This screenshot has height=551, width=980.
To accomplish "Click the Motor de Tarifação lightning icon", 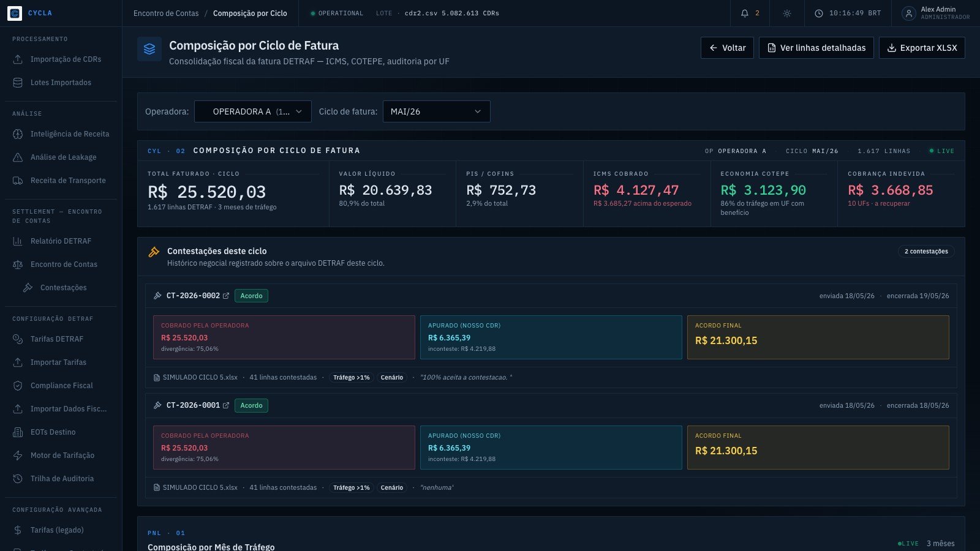I will 18,455.
